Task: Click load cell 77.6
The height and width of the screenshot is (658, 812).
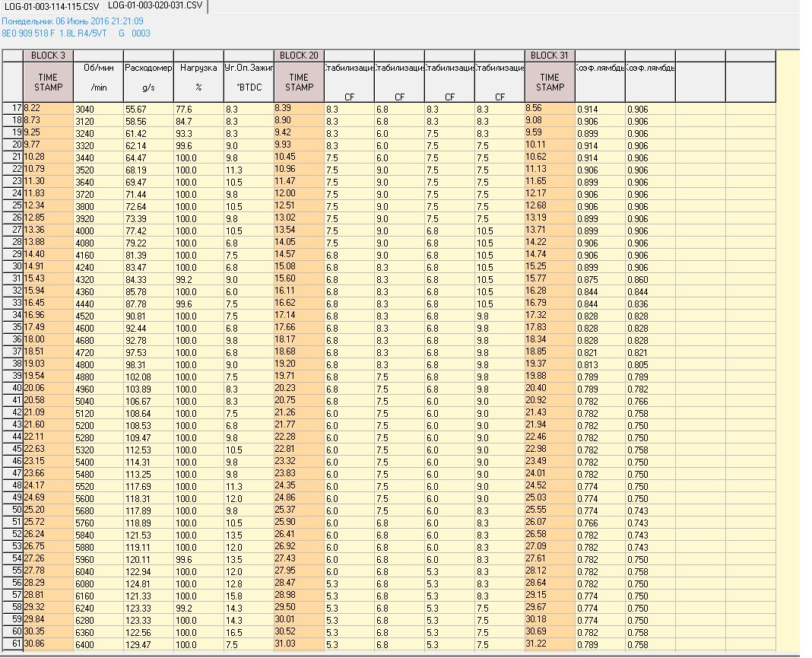Action: click(198, 109)
